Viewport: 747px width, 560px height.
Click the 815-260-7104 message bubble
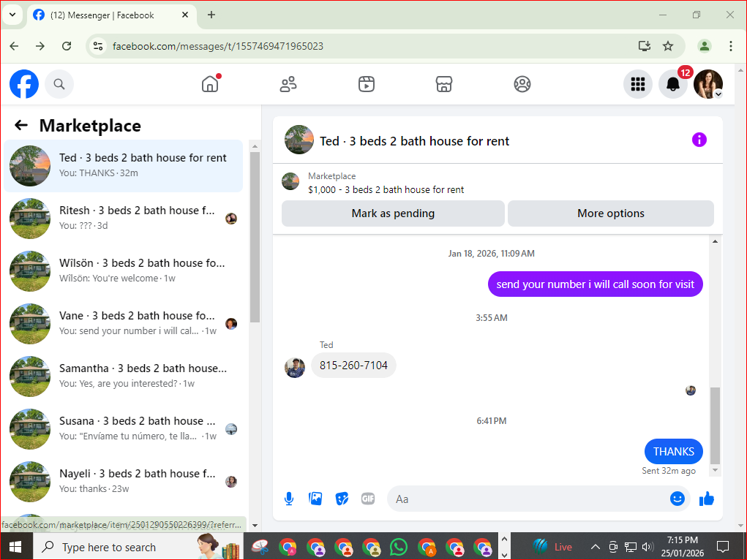coord(353,366)
